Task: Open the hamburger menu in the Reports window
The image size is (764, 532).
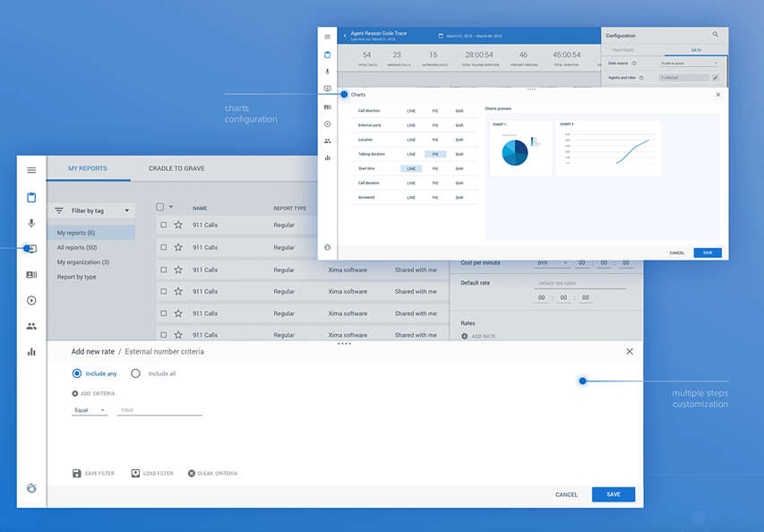Action: point(31,170)
